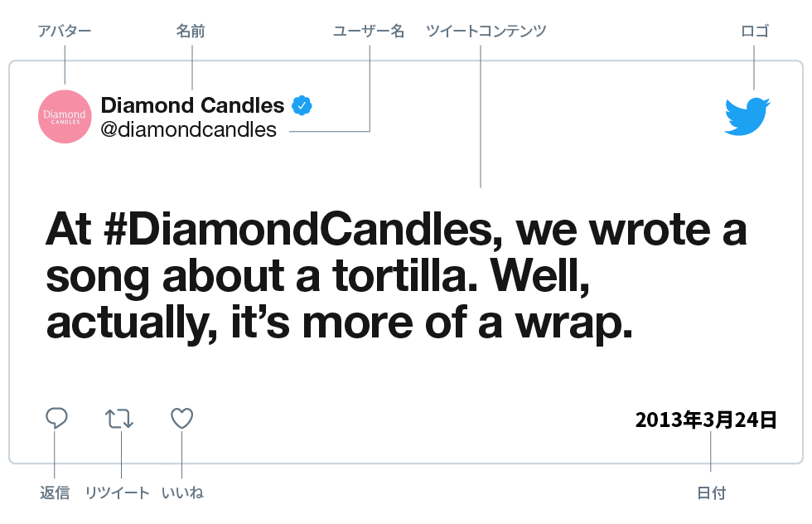Click the リツイート label below the tweet
This screenshot has height=524, width=812.
(x=118, y=492)
